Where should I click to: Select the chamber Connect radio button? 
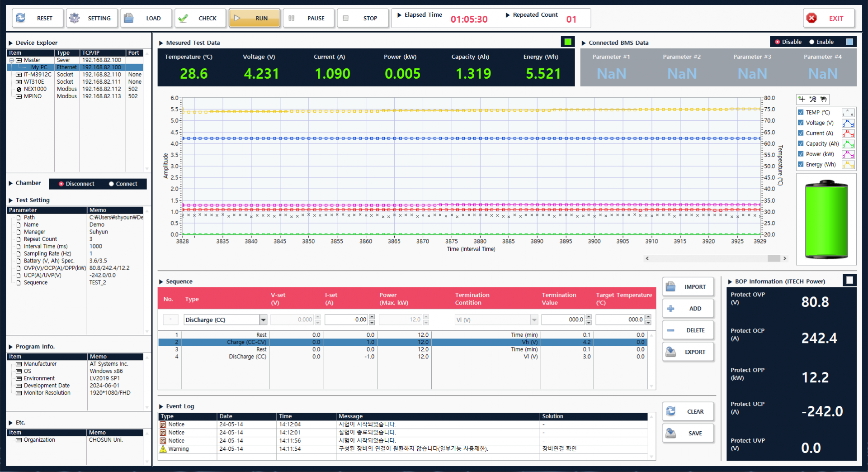(111, 184)
